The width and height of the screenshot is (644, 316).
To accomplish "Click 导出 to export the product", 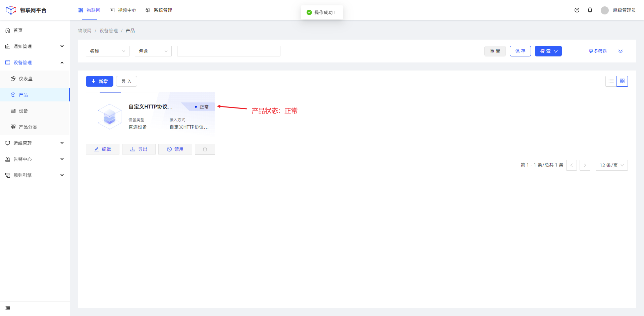I will 139,149.
